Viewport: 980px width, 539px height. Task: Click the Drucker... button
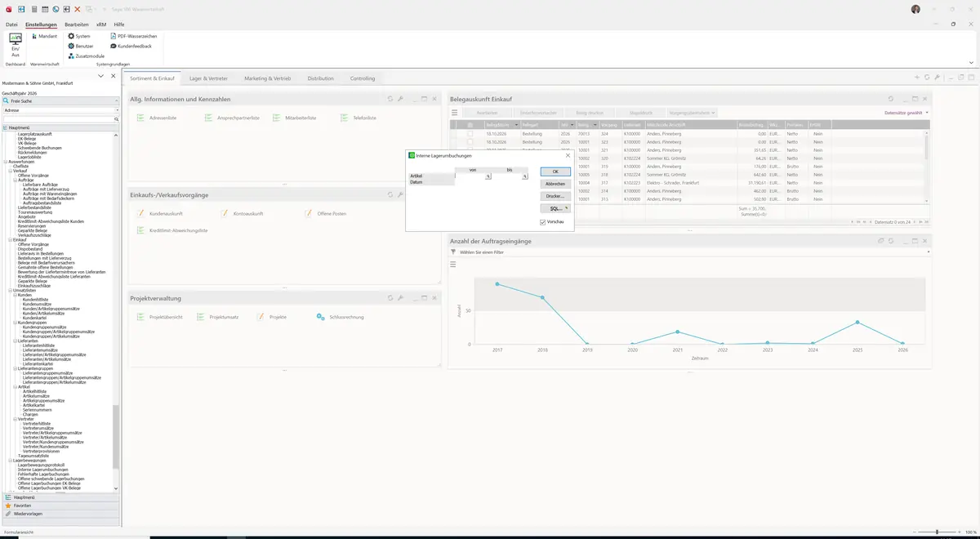point(555,196)
